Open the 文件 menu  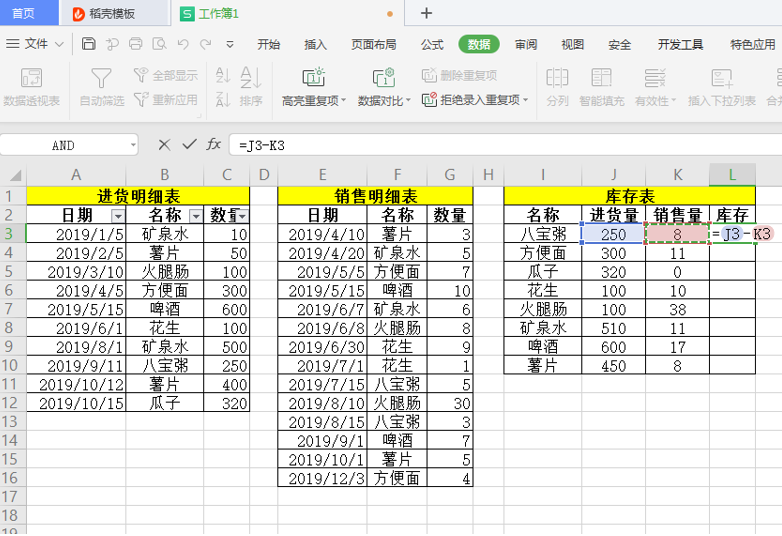[x=35, y=44]
